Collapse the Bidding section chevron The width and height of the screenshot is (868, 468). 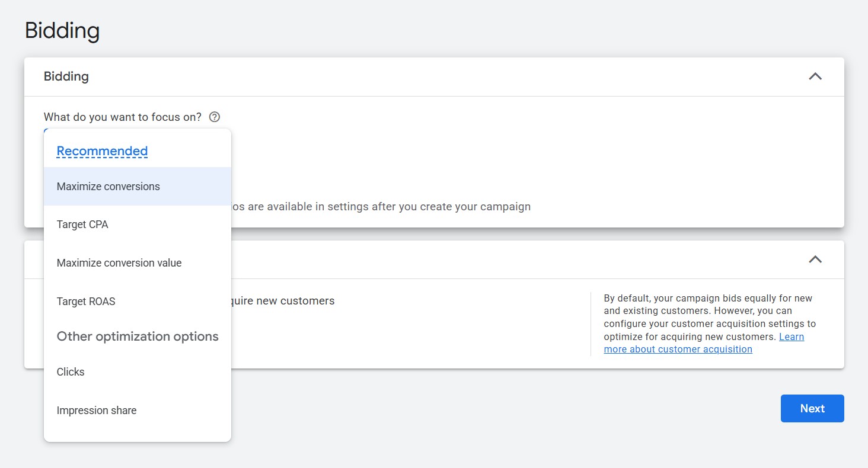point(815,76)
